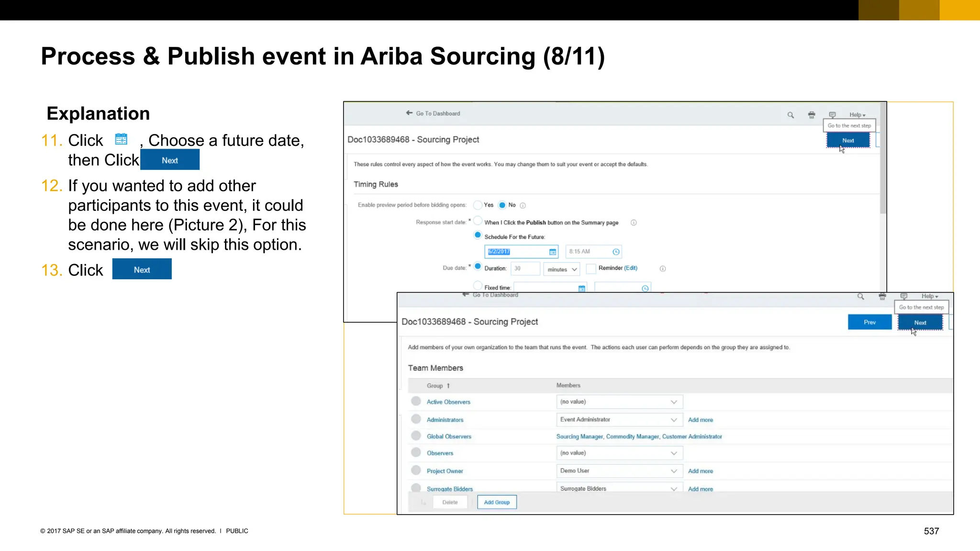Click the Add Group button
Image resolution: width=980 pixels, height=551 pixels.
tap(497, 502)
